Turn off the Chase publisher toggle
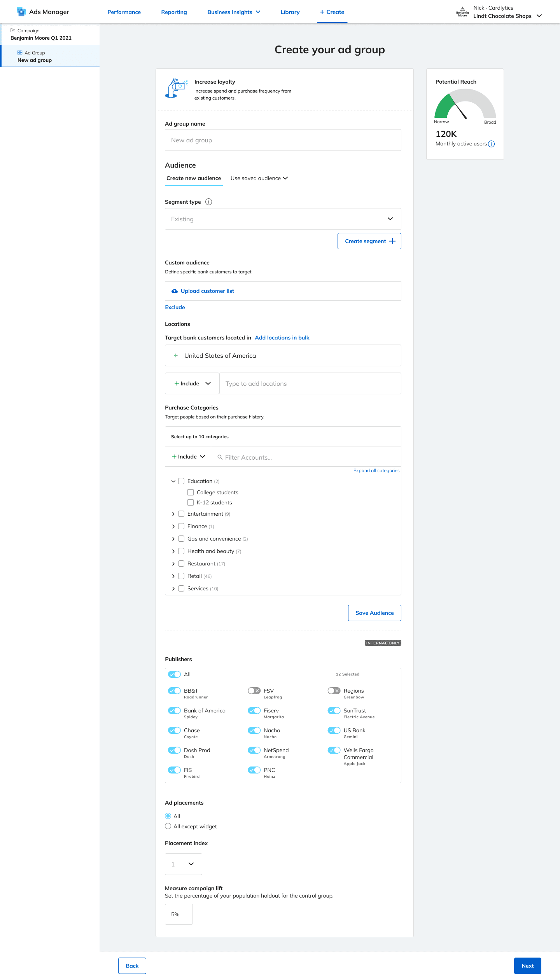Screen dimensions: 560x980 175,730
